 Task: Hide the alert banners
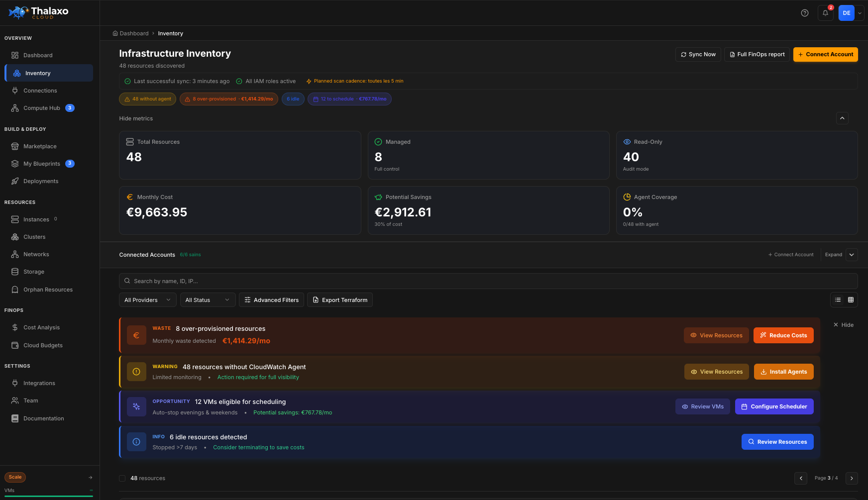[x=844, y=325]
